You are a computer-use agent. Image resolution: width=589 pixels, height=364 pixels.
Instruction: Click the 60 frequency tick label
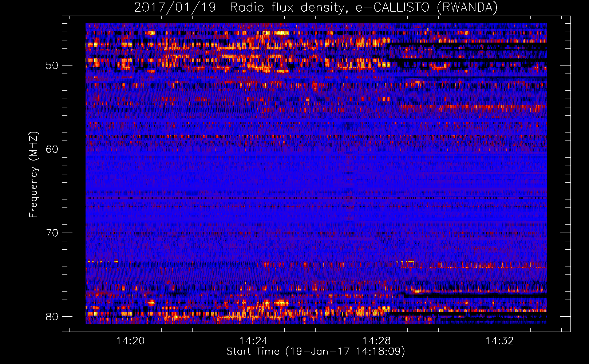click(52, 149)
